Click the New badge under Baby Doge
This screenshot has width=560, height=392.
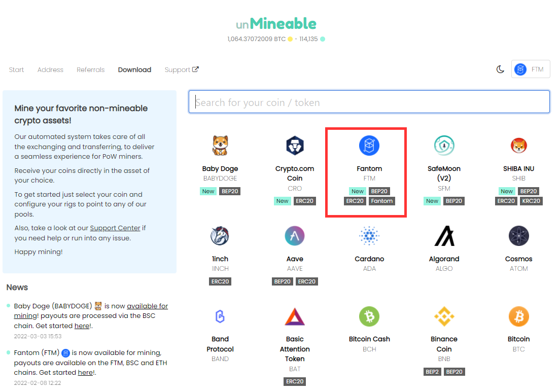pyautogui.click(x=208, y=191)
